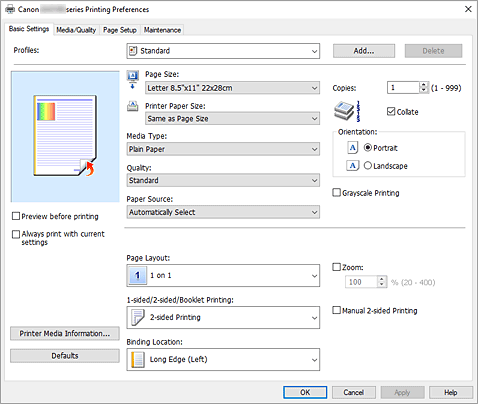Select the Landscape radio button

click(x=368, y=165)
